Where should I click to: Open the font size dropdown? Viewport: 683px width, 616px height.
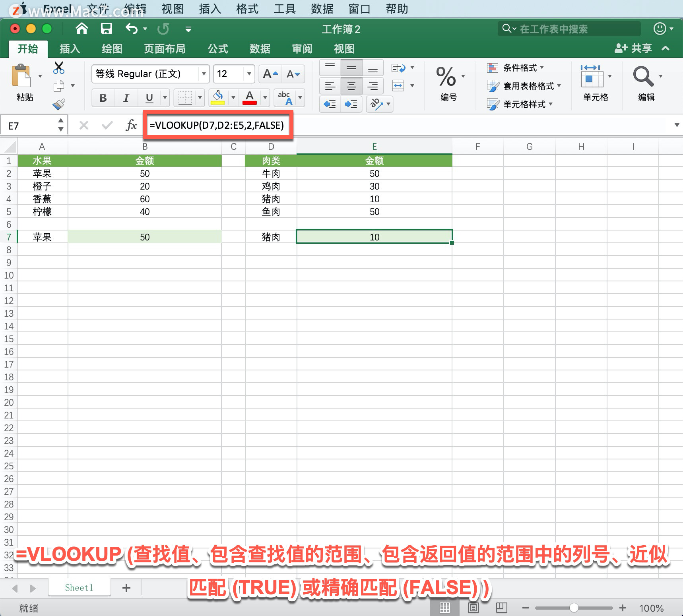pos(249,74)
